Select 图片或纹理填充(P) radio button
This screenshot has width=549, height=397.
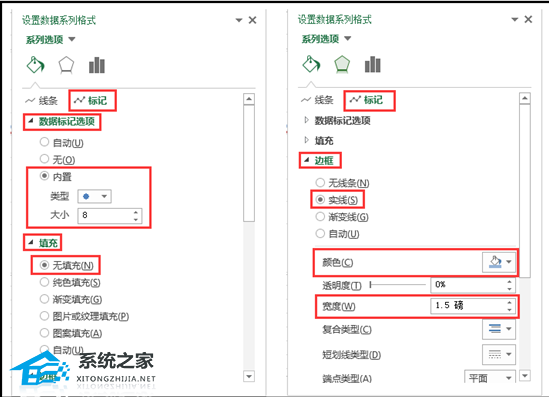click(44, 316)
